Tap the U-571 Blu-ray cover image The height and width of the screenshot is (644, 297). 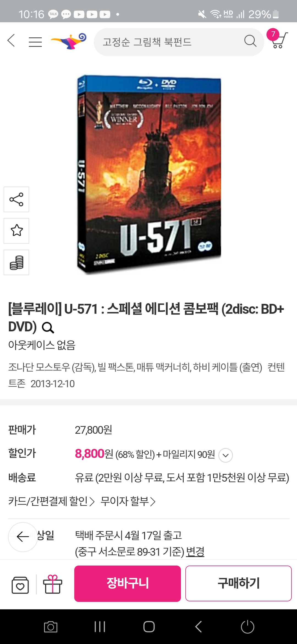(149, 175)
